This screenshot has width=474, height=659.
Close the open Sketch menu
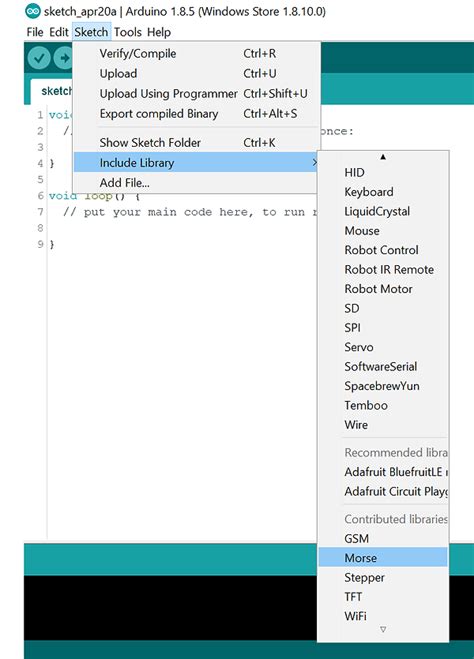pos(91,32)
